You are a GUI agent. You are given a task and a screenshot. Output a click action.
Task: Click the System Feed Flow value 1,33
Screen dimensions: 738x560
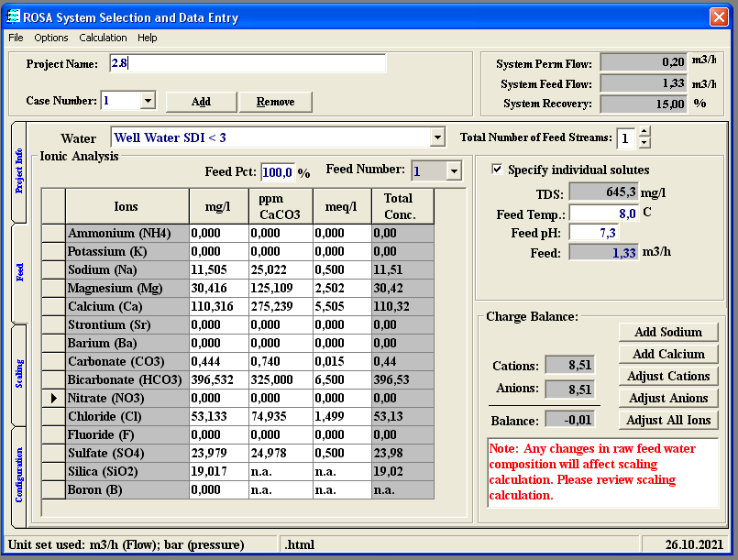644,83
